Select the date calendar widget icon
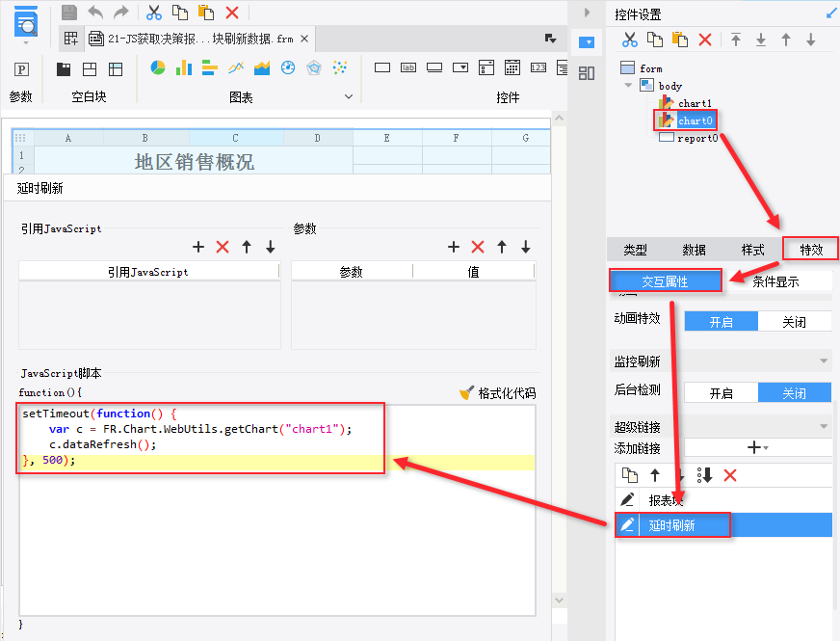 point(512,67)
